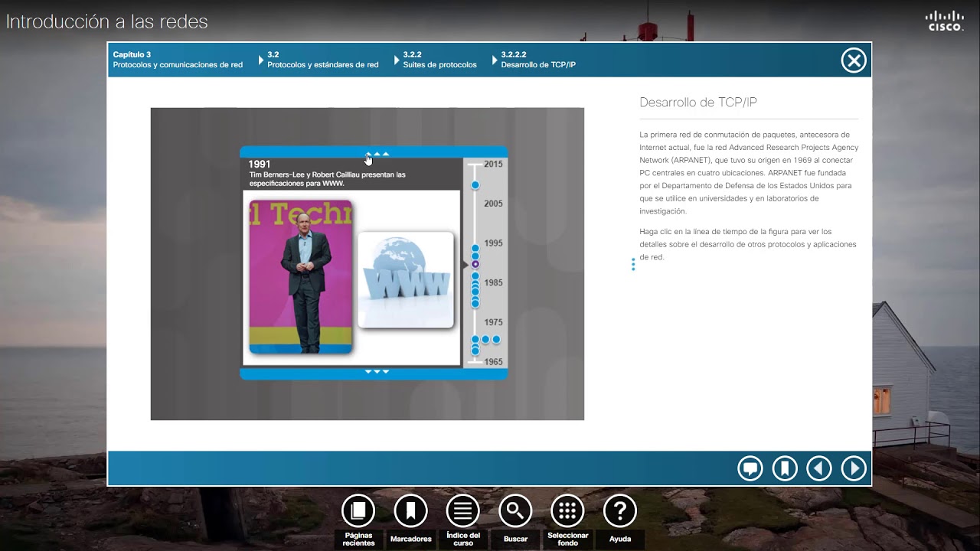
Task: Click the 1985 timeline year label
Action: click(493, 282)
